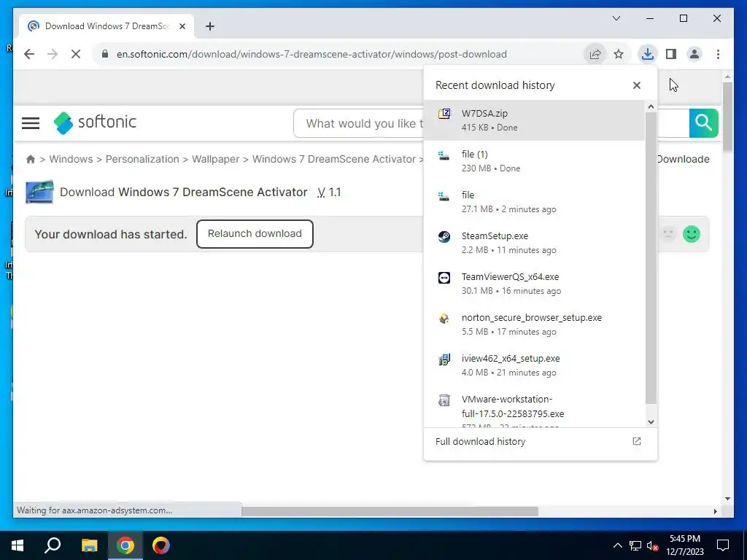Open the 'file (1)' download entry
The height and width of the screenshot is (560, 747).
[x=534, y=161]
